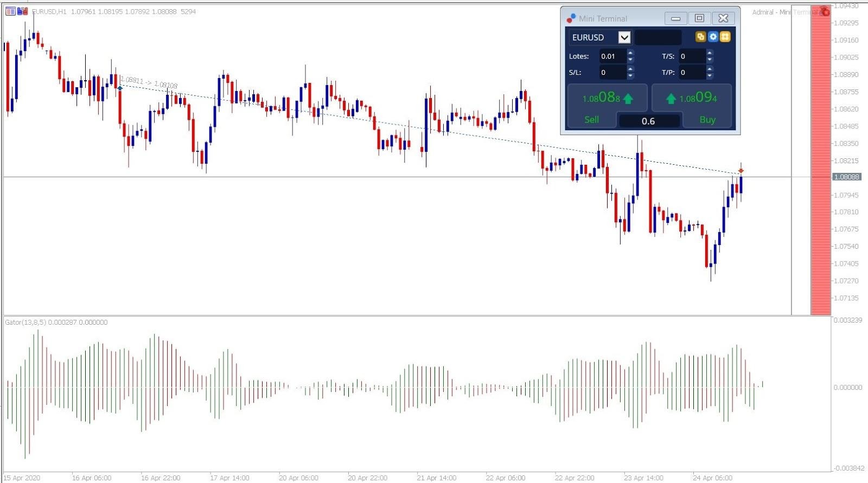This screenshot has height=483, width=868.
Task: Click the T/P input field
Action: click(x=692, y=72)
